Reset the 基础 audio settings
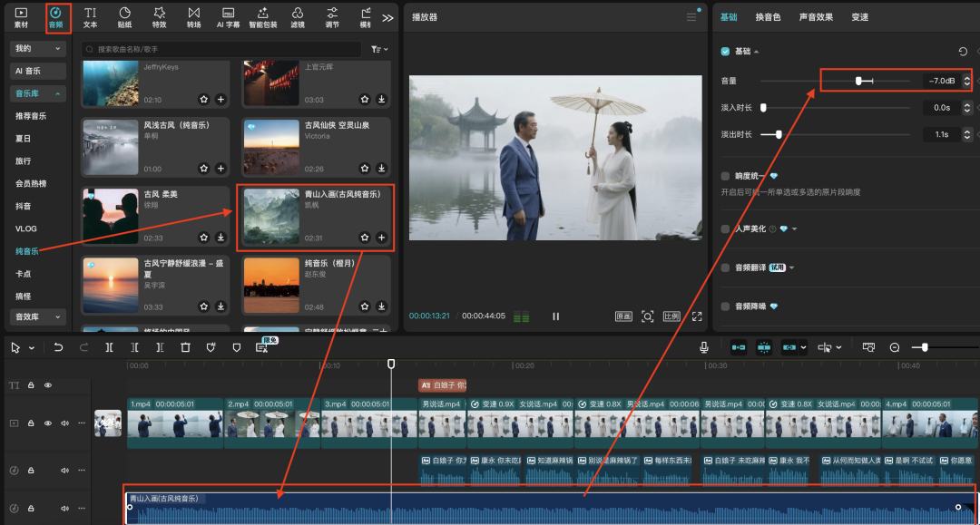The width and height of the screenshot is (980, 525). pos(963,52)
